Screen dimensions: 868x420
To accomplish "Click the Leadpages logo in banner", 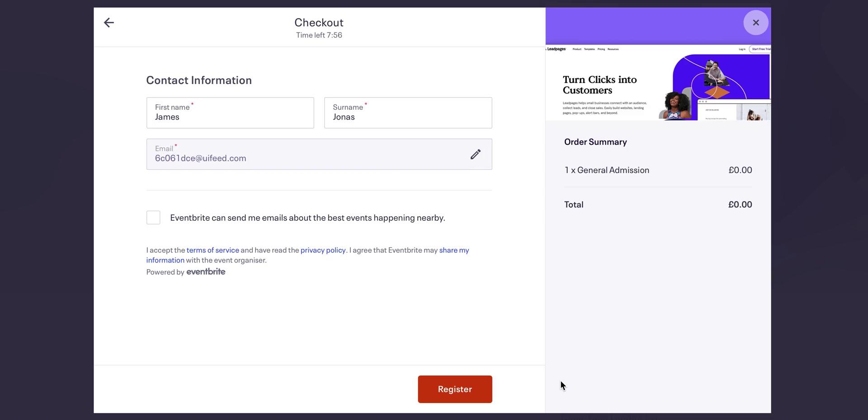I will (x=556, y=49).
